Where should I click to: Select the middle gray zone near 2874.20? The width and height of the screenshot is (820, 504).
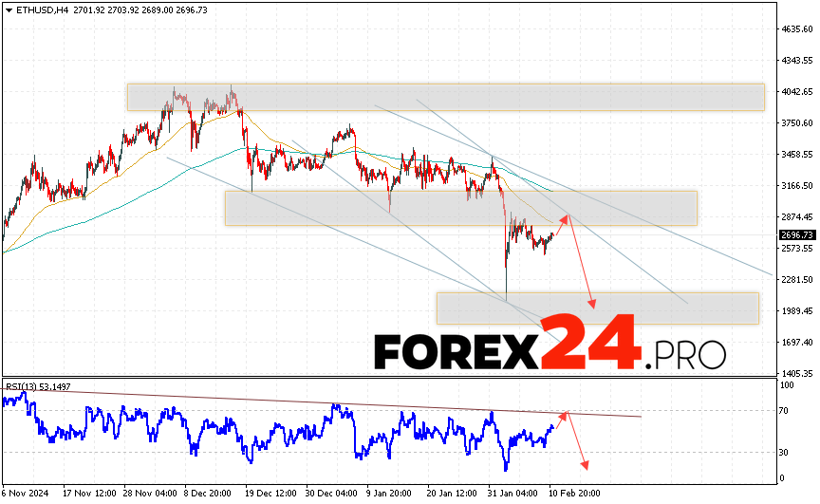coord(460,208)
